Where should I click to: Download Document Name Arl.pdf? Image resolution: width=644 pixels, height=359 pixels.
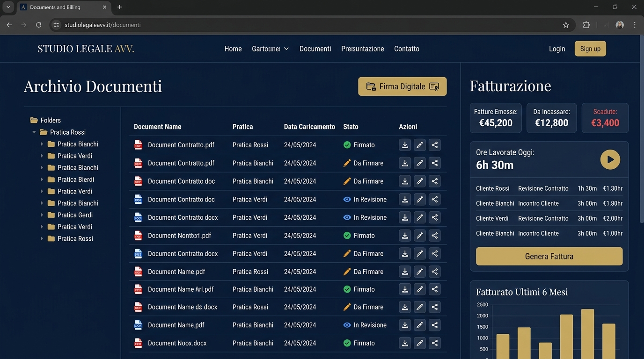click(405, 289)
